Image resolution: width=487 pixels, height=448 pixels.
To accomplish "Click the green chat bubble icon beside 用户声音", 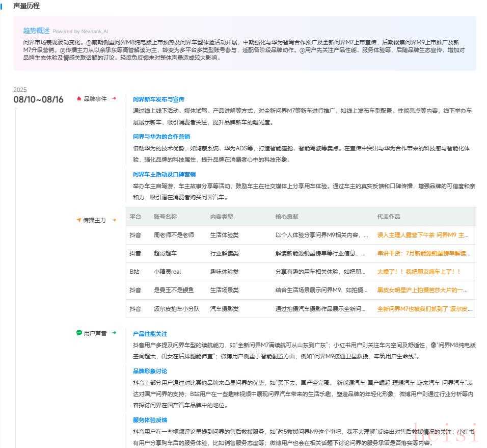I will [79, 333].
